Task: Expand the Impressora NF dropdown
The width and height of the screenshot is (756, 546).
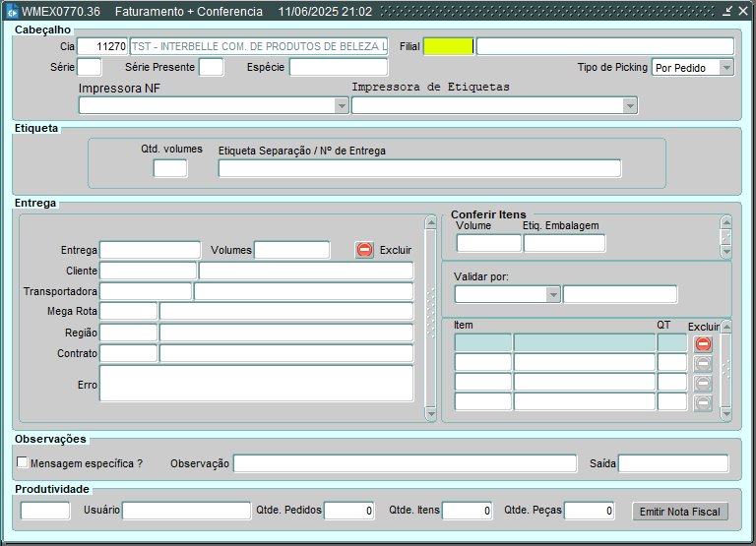Action: pyautogui.click(x=342, y=106)
